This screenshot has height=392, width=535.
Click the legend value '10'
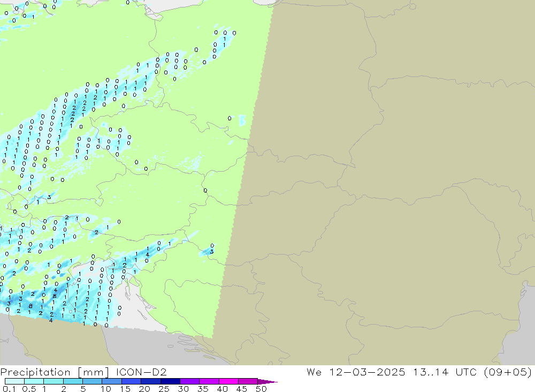click(106, 389)
